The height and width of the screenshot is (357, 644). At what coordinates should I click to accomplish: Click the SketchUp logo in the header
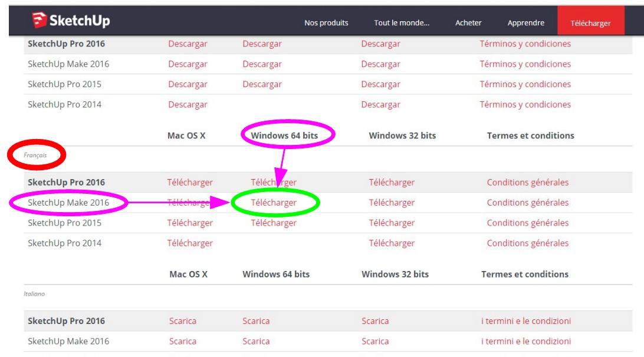coord(71,20)
